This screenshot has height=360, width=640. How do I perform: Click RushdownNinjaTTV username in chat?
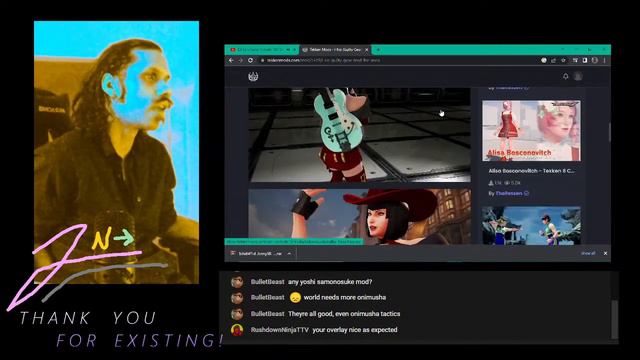(280, 330)
